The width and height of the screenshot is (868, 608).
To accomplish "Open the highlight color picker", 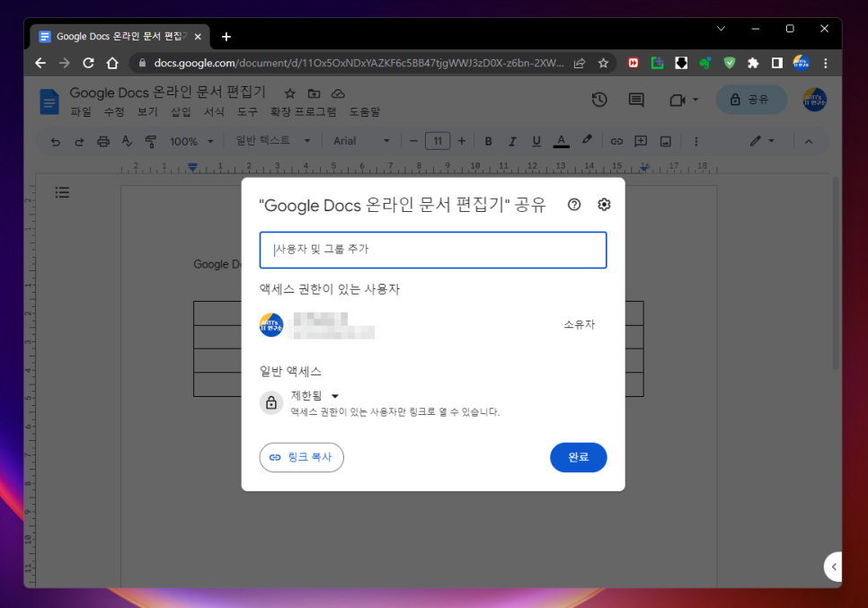I will point(587,140).
